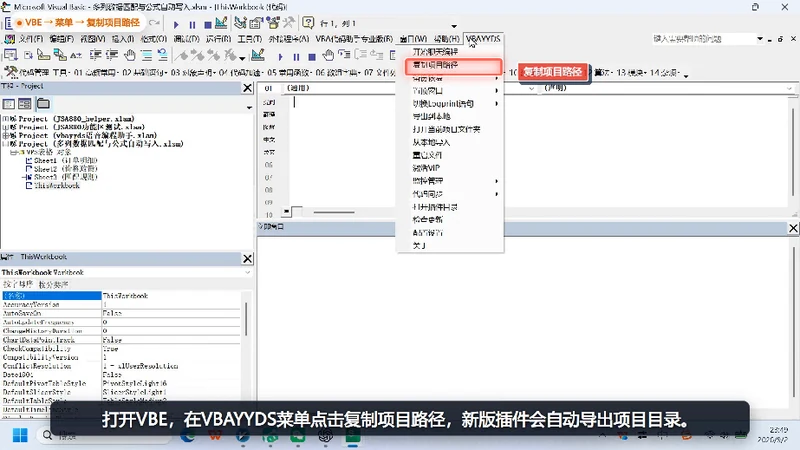Open the Properties Window toolbar icon
This screenshot has height=450, width=800.
click(x=256, y=23)
